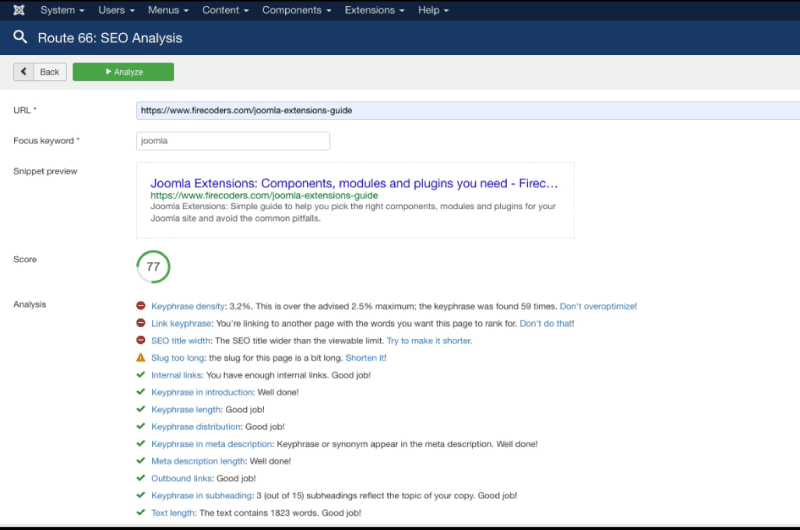Open the Users menu
800x530 pixels.
(x=116, y=10)
